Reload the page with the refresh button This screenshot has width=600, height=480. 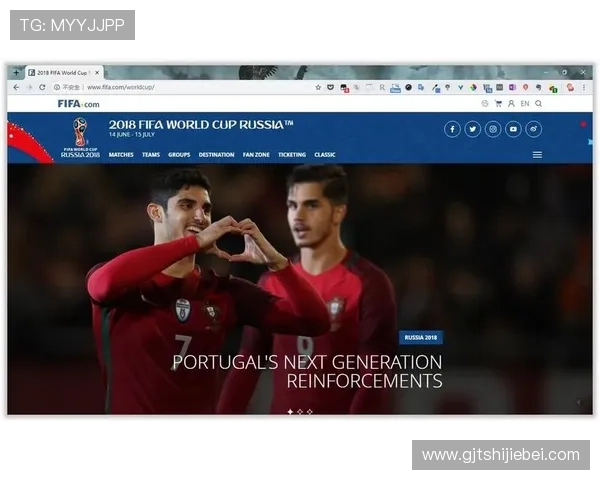tap(42, 87)
